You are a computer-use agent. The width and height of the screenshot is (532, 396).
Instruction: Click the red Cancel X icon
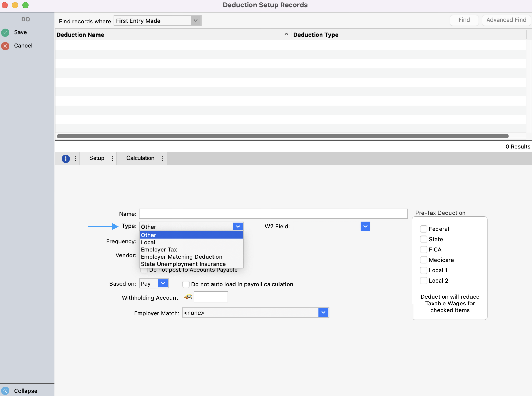click(x=5, y=46)
